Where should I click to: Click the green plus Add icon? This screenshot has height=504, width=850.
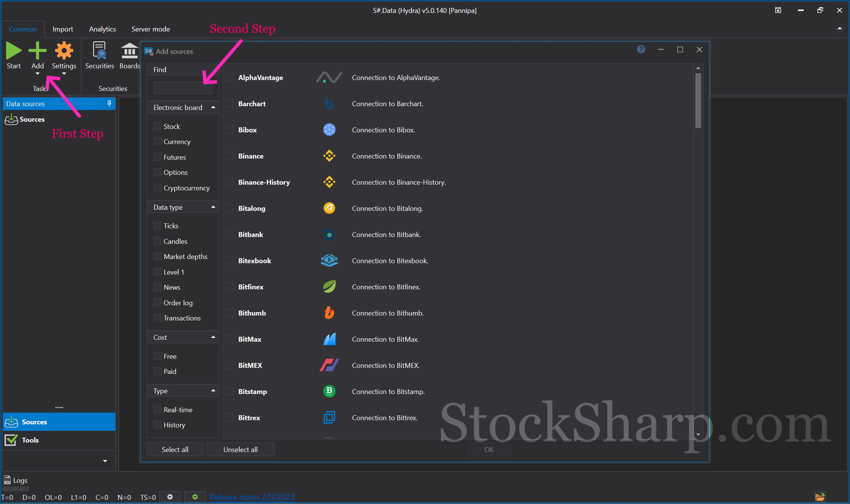click(38, 51)
